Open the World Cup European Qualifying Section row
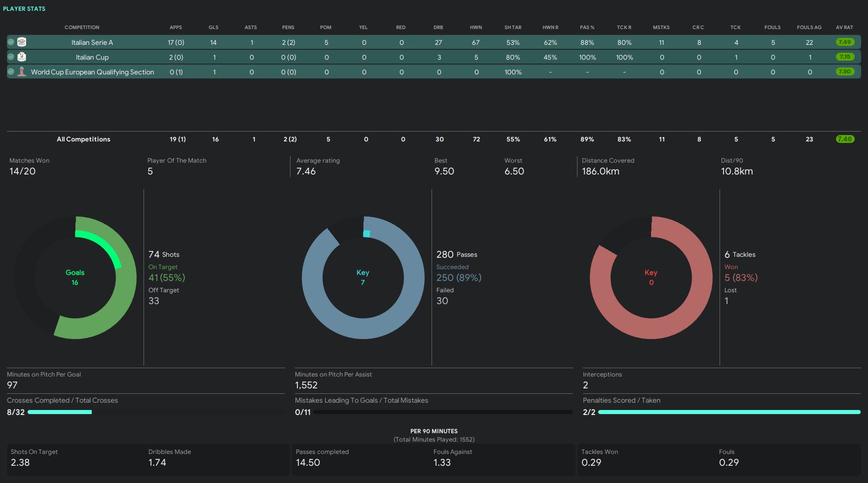 click(92, 72)
